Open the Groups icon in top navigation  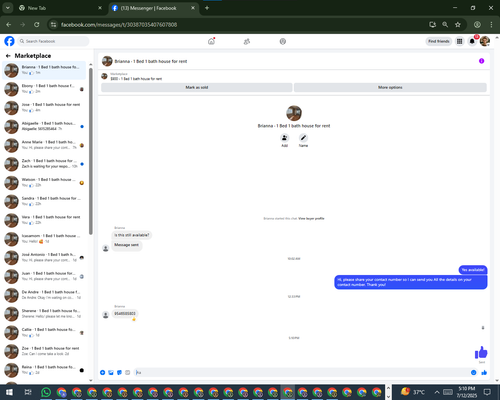point(283,41)
